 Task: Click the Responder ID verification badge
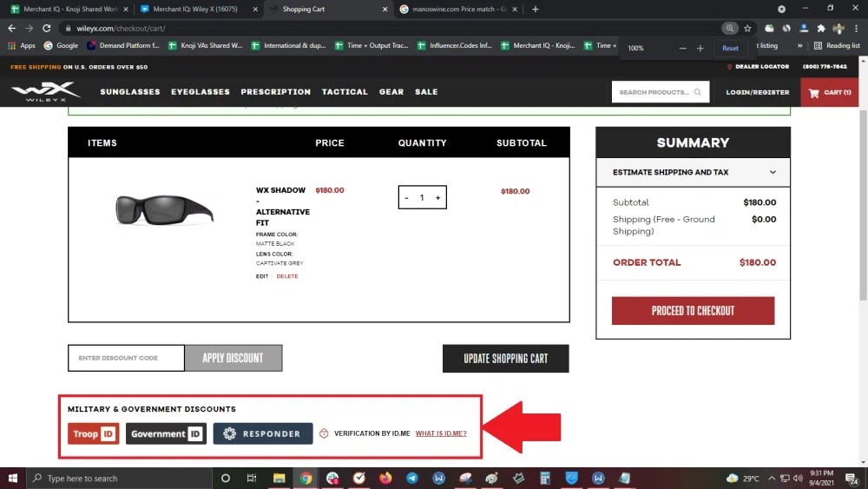tap(262, 433)
